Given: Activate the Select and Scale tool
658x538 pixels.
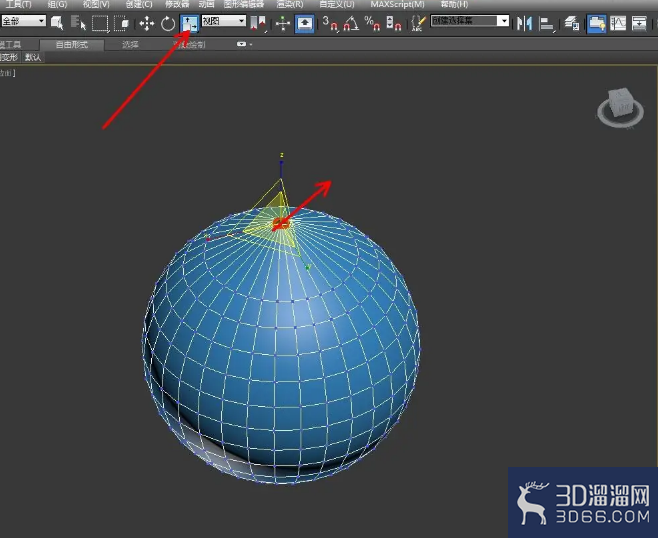Looking at the screenshot, I should point(190,24).
